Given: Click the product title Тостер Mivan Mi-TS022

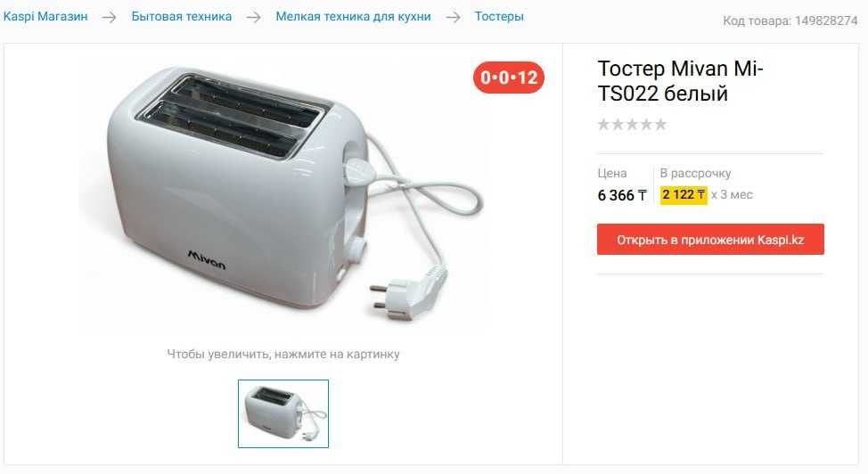Looking at the screenshot, I should tap(680, 81).
